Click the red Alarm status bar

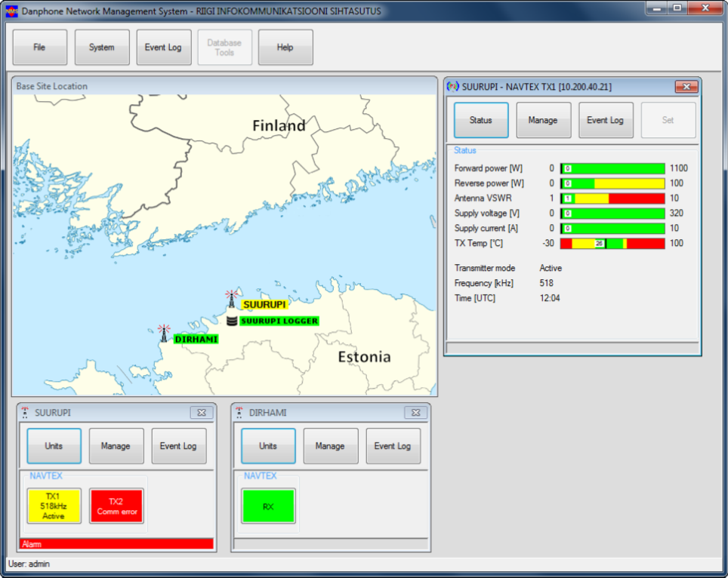(116, 543)
